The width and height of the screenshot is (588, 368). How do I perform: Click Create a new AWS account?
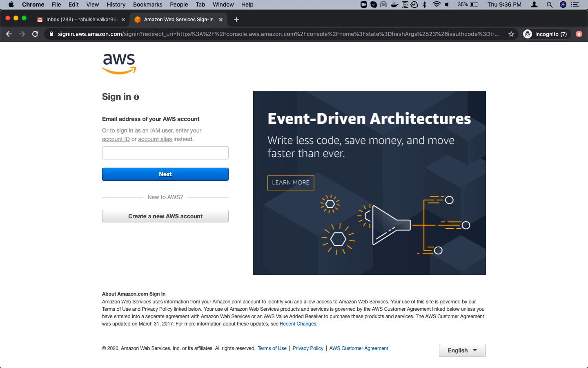[x=165, y=216]
